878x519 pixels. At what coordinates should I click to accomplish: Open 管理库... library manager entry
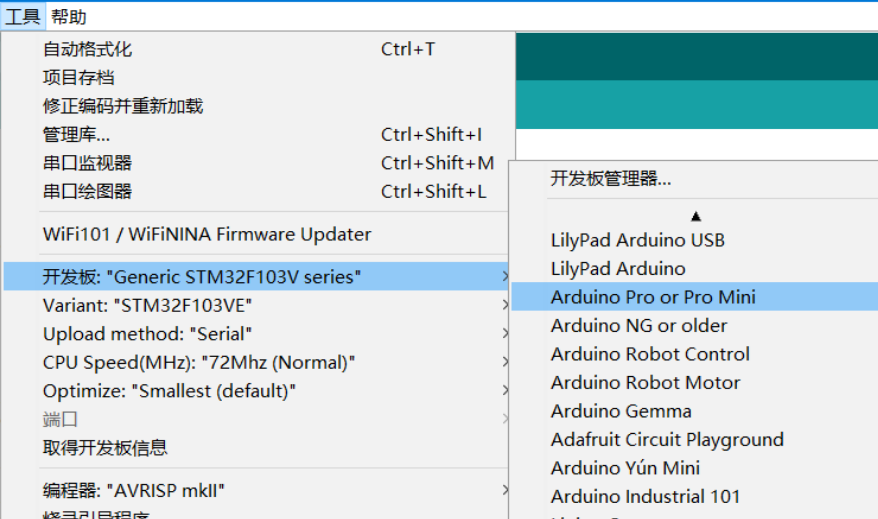[x=256, y=135]
